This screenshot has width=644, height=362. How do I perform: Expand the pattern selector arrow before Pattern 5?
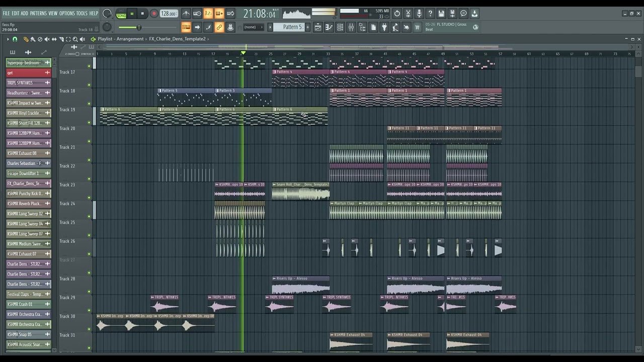(x=270, y=27)
